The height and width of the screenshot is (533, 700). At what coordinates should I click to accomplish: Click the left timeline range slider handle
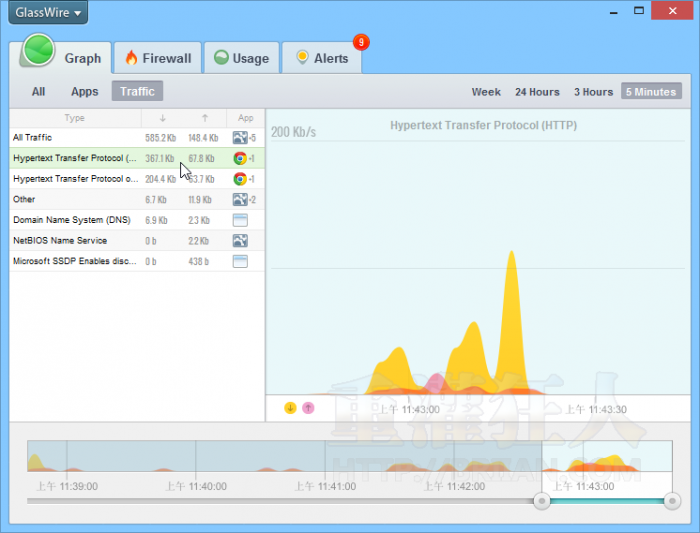coord(542,500)
